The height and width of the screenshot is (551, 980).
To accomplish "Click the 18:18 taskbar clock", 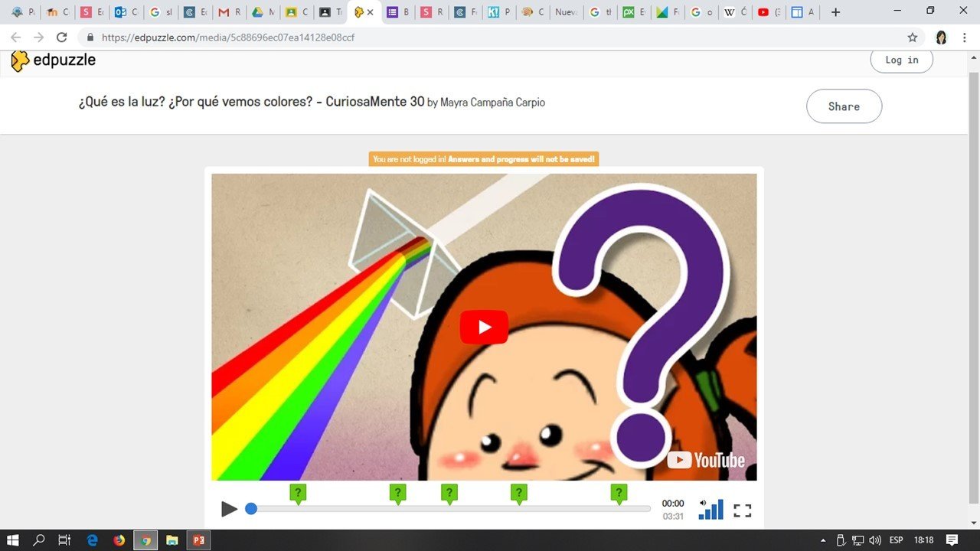I will (x=924, y=540).
